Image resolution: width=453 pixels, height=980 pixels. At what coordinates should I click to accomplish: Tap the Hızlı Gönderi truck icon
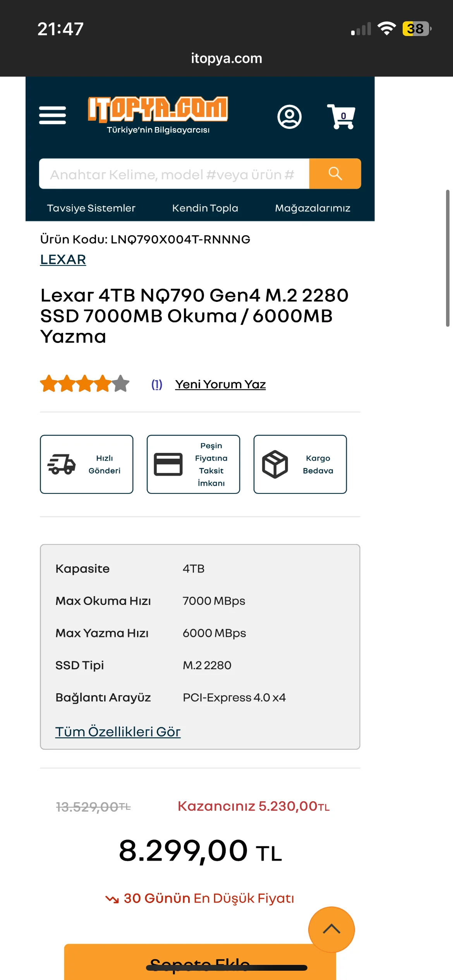tap(62, 464)
